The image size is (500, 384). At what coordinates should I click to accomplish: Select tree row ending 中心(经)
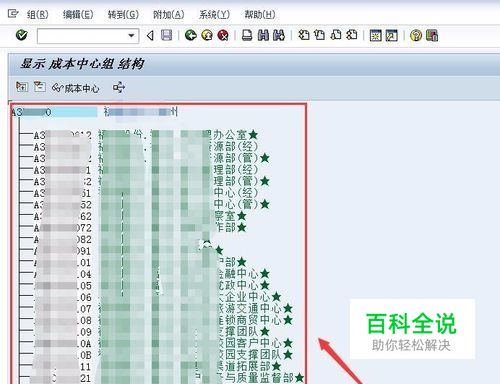point(146,193)
